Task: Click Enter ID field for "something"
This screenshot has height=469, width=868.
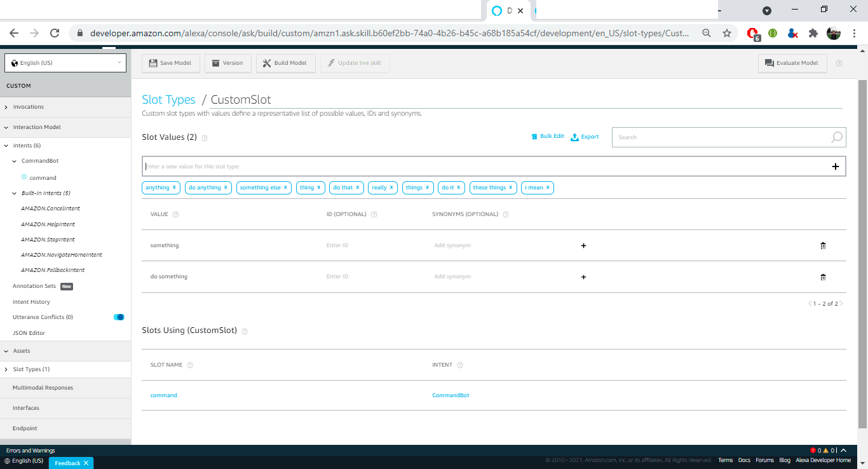Action: [337, 245]
